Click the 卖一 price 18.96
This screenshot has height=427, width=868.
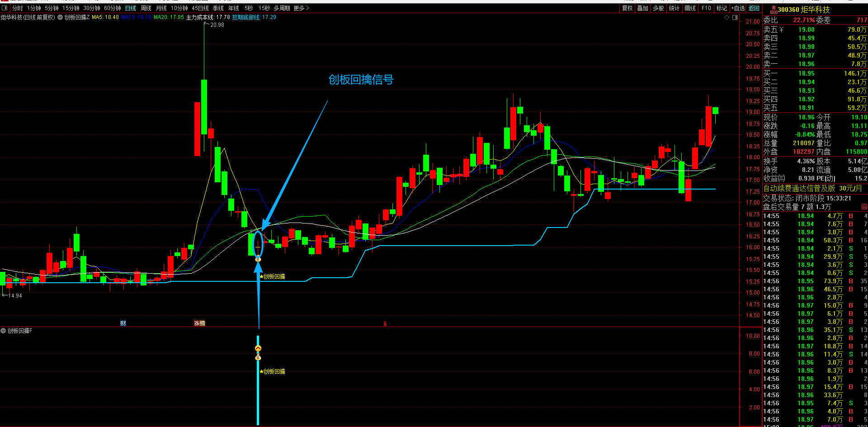[807, 64]
